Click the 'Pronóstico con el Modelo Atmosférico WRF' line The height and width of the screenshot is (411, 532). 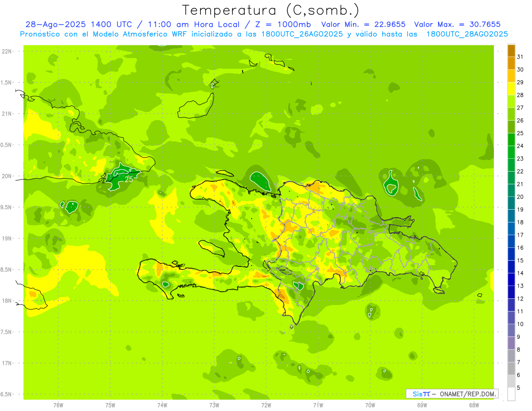click(x=264, y=34)
